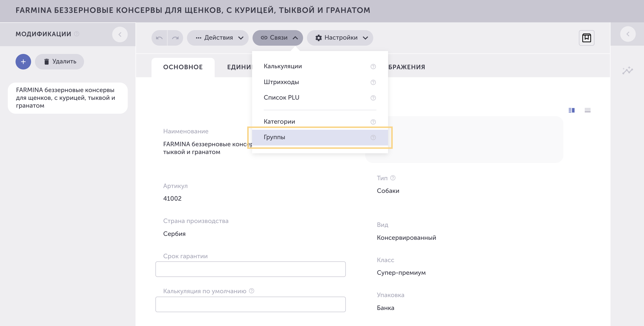Screen dimensions: 644x326
Task: Switch to the Основное tab
Action: (183, 67)
